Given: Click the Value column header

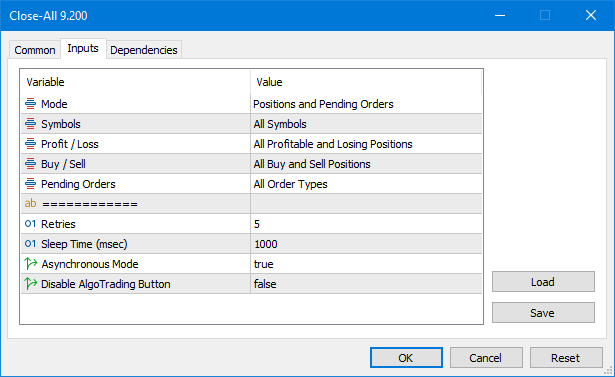Looking at the screenshot, I should [366, 82].
